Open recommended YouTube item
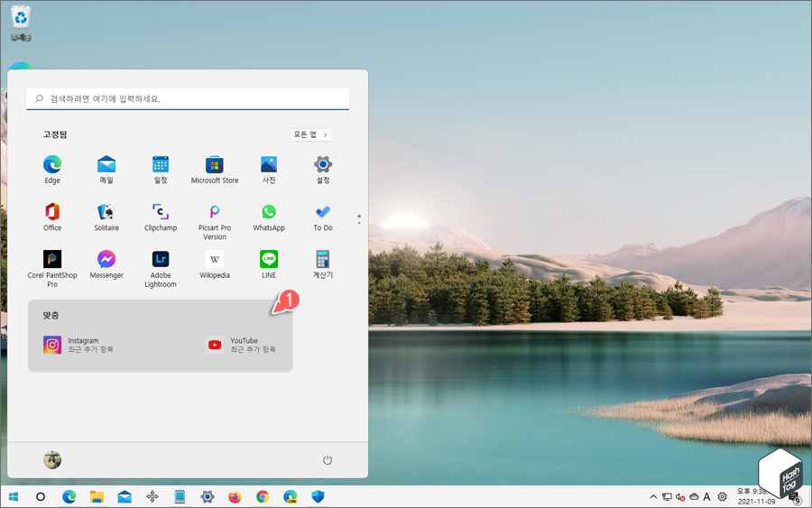The width and height of the screenshot is (812, 508). tap(241, 345)
